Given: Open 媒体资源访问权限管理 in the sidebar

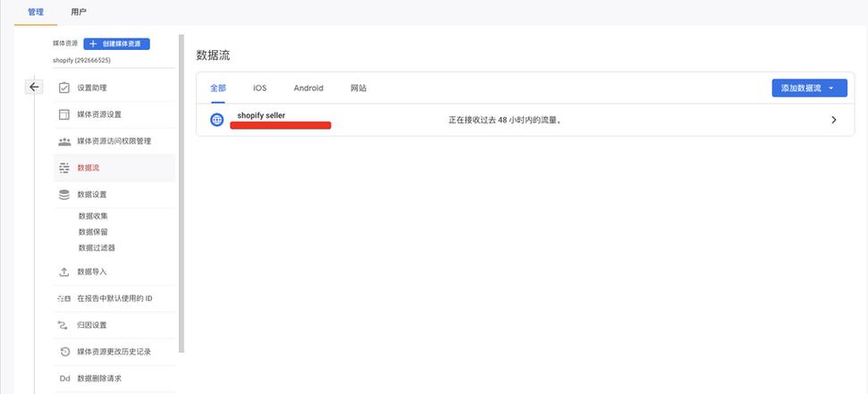Looking at the screenshot, I should [x=114, y=142].
